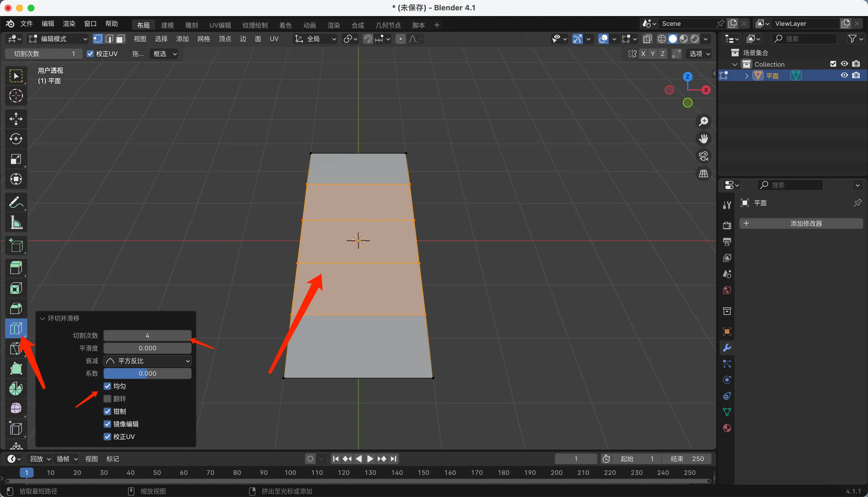This screenshot has width=868, height=497.
Task: Open the 编辑模式 mode dropdown
Action: 57,39
